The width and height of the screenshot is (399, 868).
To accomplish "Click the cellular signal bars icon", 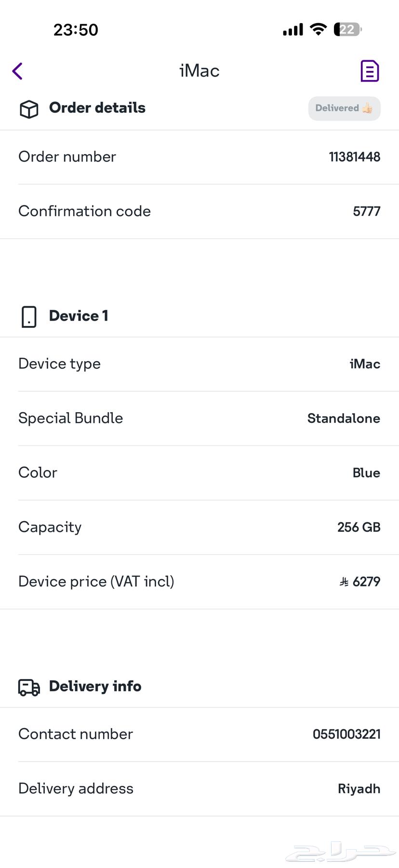I will click(292, 29).
